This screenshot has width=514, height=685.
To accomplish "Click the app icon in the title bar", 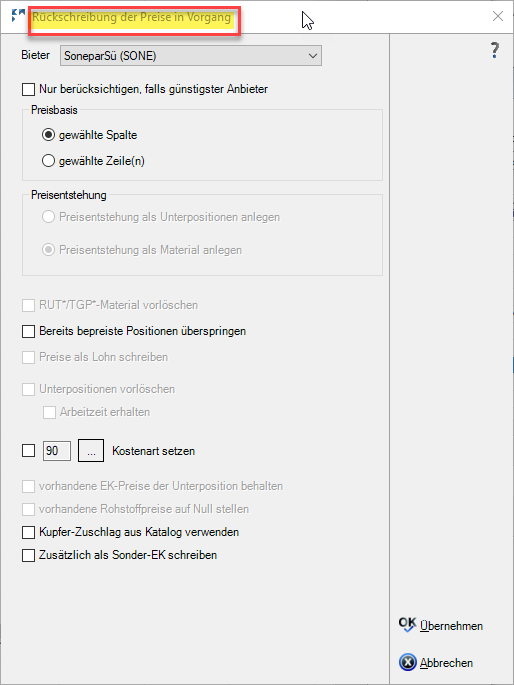I will click(18, 16).
